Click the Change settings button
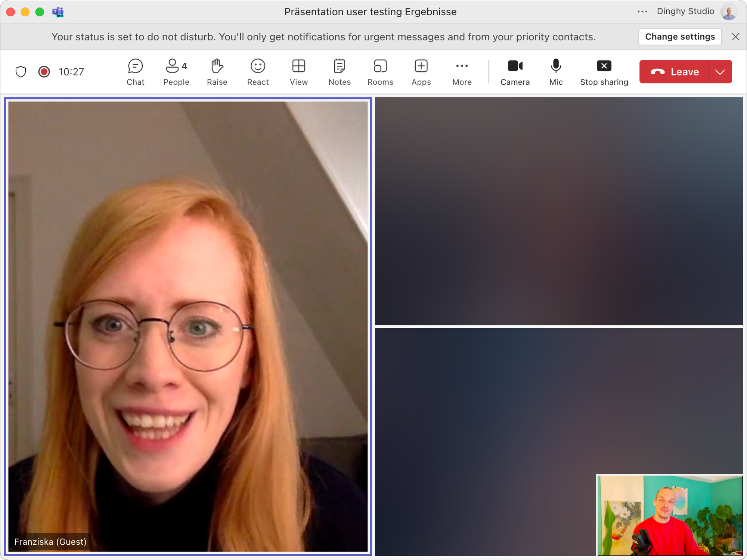The image size is (747, 560). [680, 37]
